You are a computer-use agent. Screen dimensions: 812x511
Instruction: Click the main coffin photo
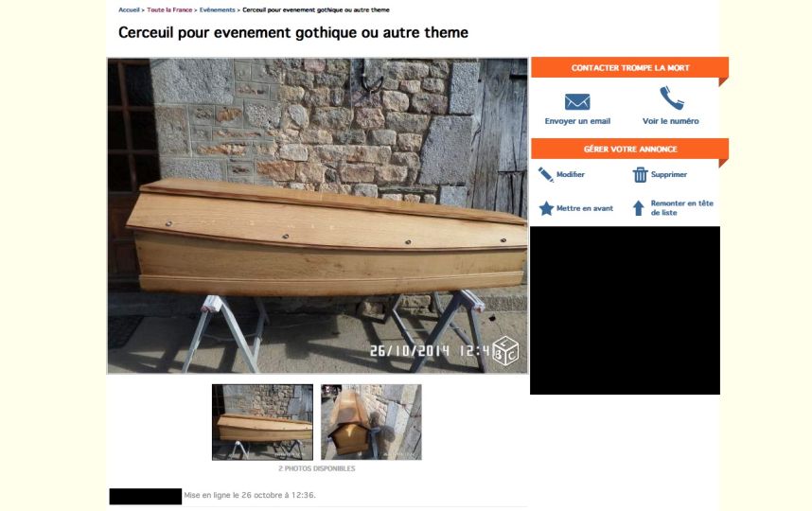(x=317, y=216)
